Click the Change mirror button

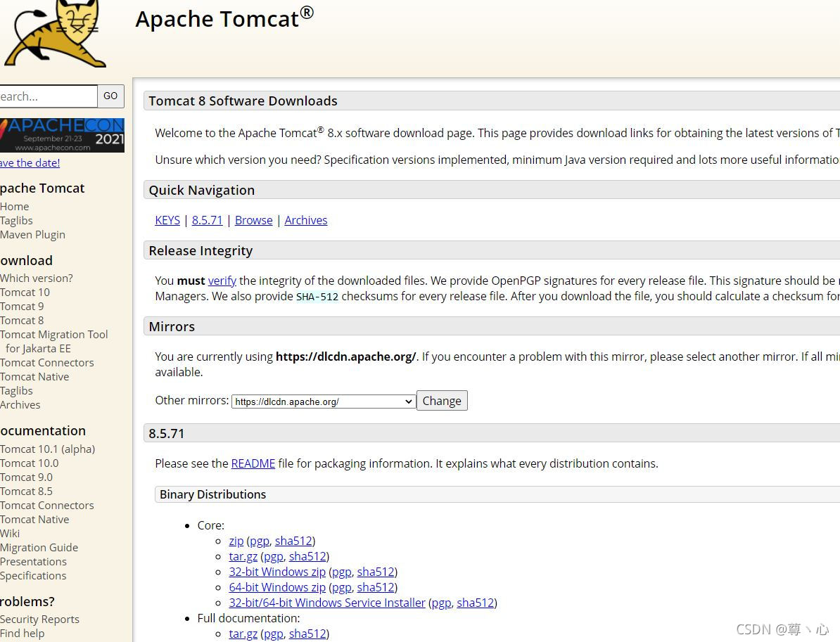[442, 401]
